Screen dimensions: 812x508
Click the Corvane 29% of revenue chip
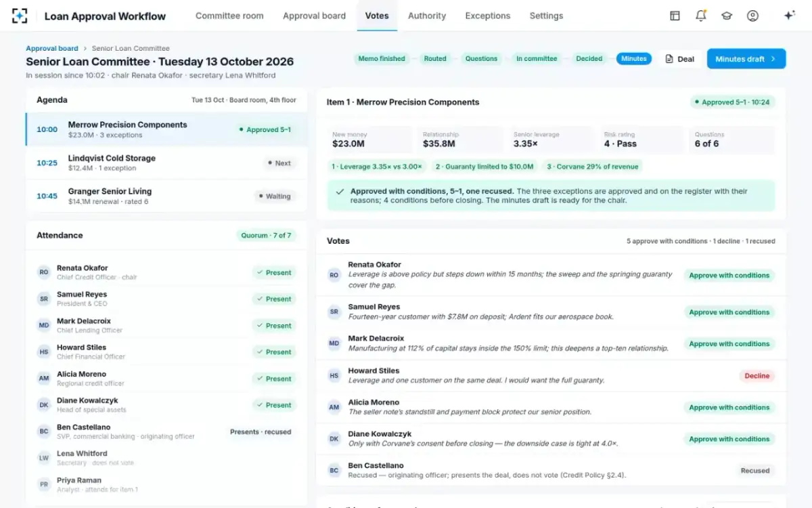point(592,166)
